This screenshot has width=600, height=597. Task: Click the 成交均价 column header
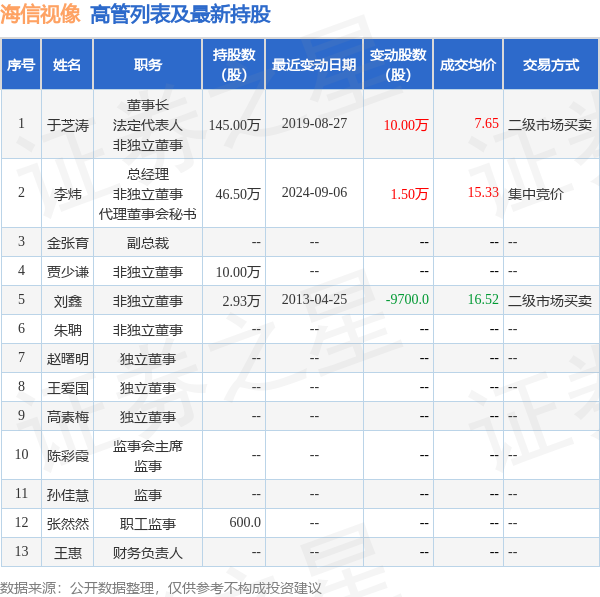click(x=468, y=65)
